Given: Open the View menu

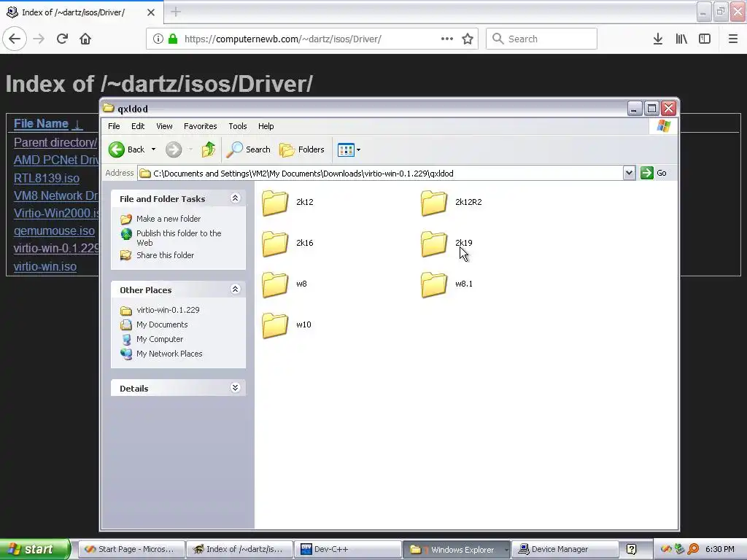Looking at the screenshot, I should (164, 126).
